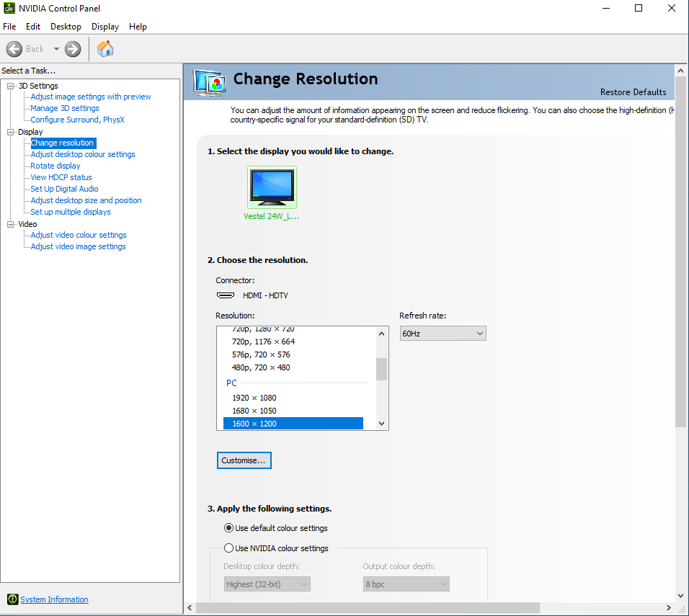
Task: Open Adjust desktop size and position
Action: click(86, 200)
